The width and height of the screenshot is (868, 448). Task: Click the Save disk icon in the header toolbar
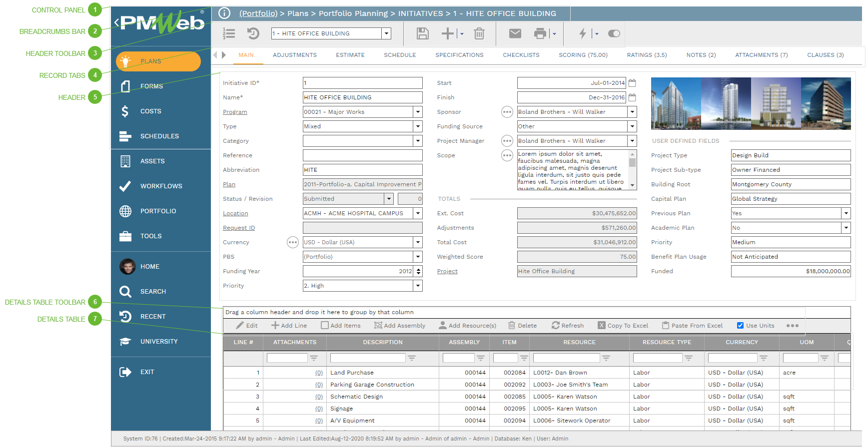pos(422,33)
